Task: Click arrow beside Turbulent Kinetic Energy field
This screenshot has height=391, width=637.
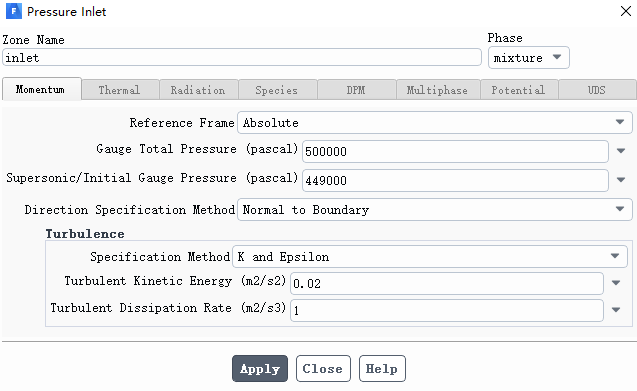Action: (616, 283)
